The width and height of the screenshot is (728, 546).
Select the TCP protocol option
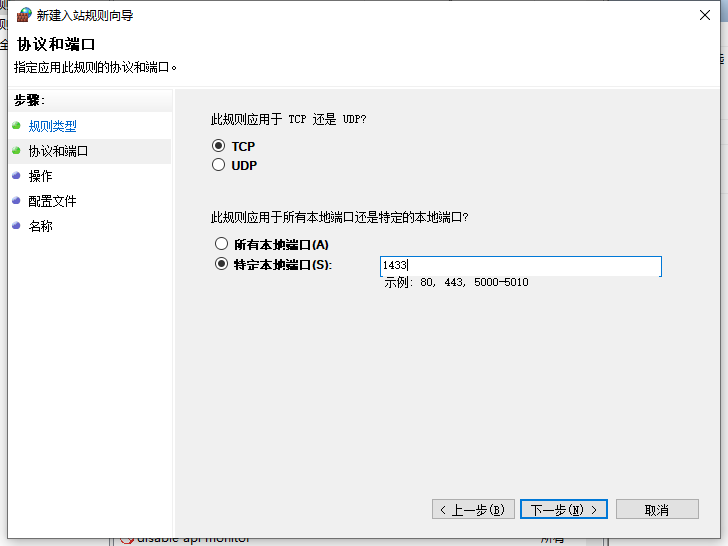(220, 146)
